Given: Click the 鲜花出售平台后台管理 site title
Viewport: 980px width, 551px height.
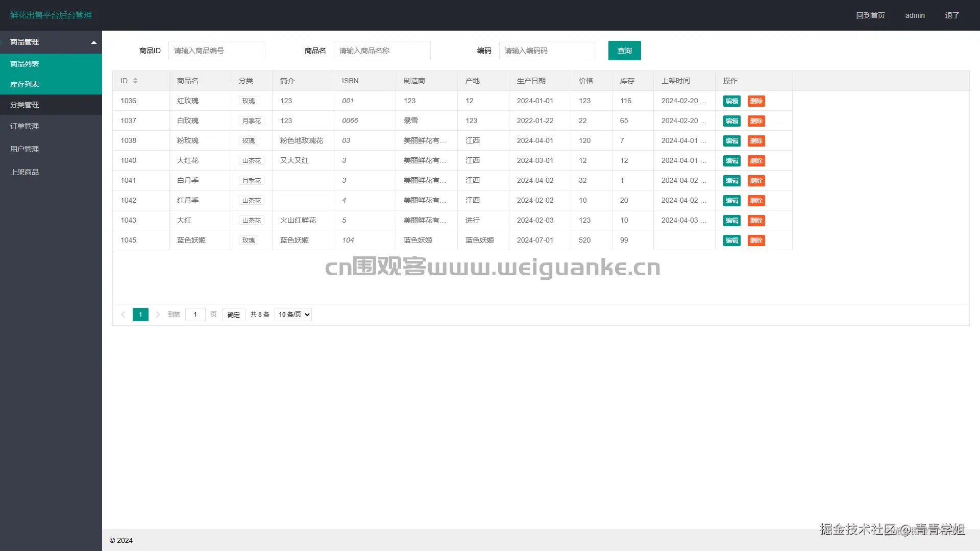Looking at the screenshot, I should point(51,15).
